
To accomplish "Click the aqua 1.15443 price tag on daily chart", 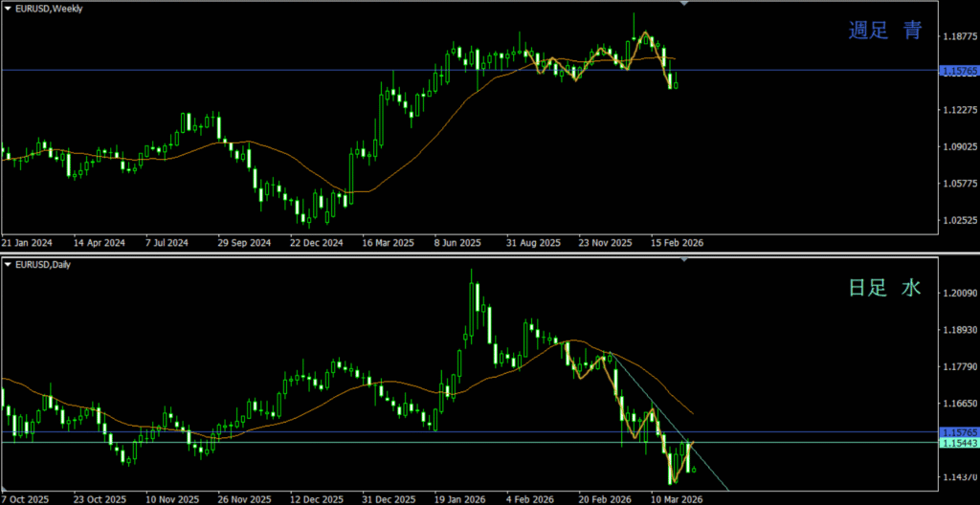I will [958, 443].
